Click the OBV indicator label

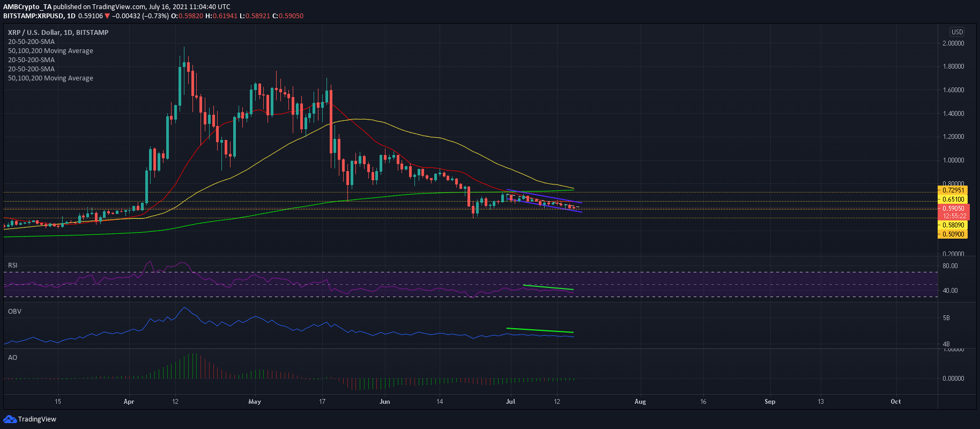coord(14,311)
